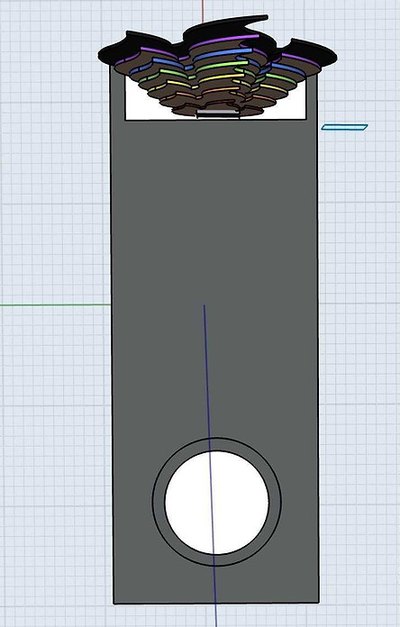Select the white circular hole in the body

tap(216, 503)
